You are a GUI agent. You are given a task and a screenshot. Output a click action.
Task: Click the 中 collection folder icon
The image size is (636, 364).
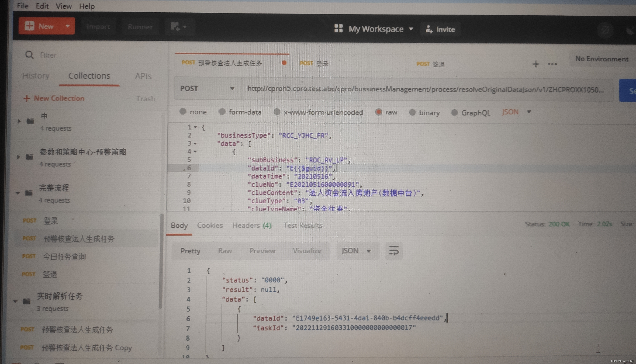(x=30, y=121)
